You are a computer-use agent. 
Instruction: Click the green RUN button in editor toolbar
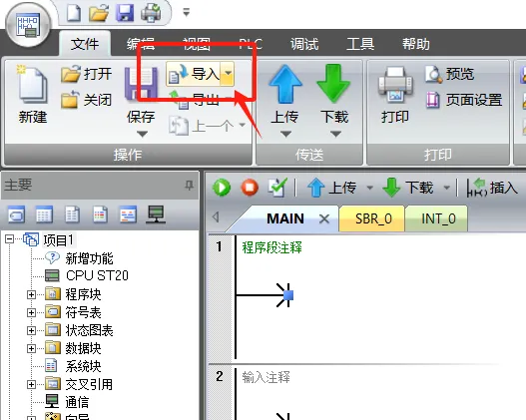tap(222, 188)
